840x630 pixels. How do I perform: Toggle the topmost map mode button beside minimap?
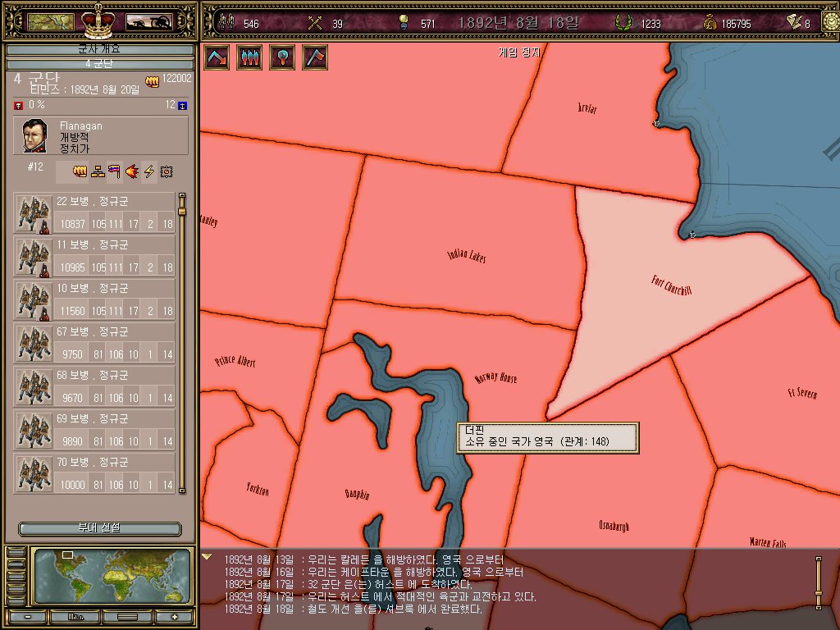tap(16, 552)
